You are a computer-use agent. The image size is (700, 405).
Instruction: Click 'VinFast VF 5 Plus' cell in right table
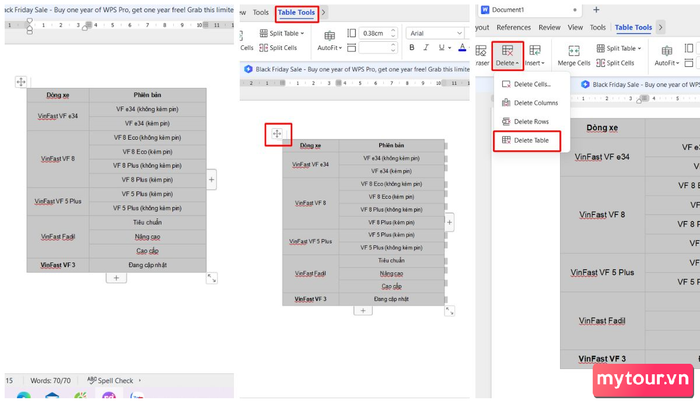tap(602, 272)
